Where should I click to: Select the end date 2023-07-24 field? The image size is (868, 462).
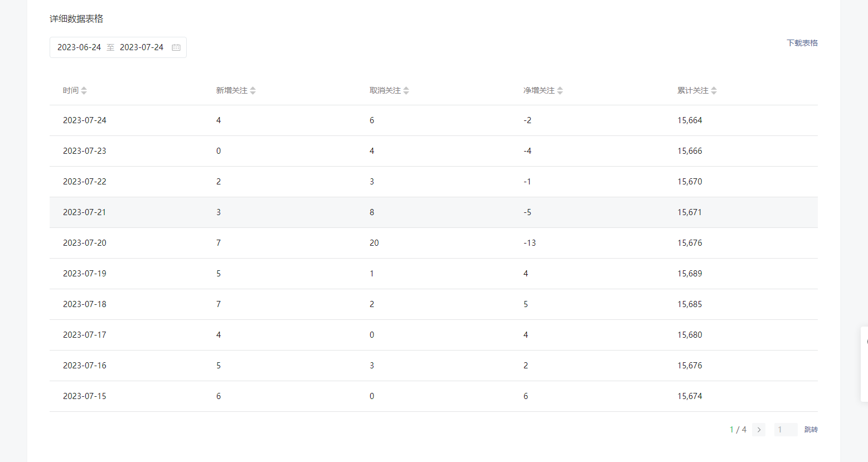pos(142,47)
